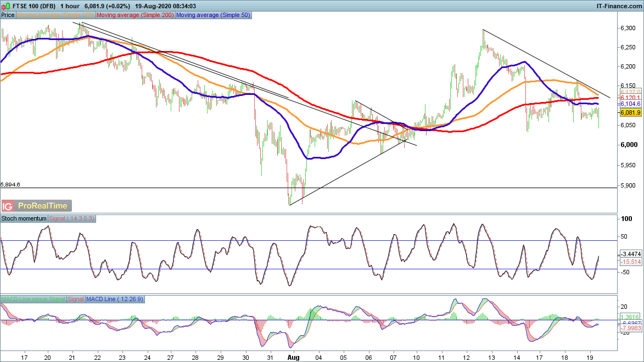Click the 5,894.6 horizontal support level label
The width and height of the screenshot is (644, 362).
(x=10, y=185)
